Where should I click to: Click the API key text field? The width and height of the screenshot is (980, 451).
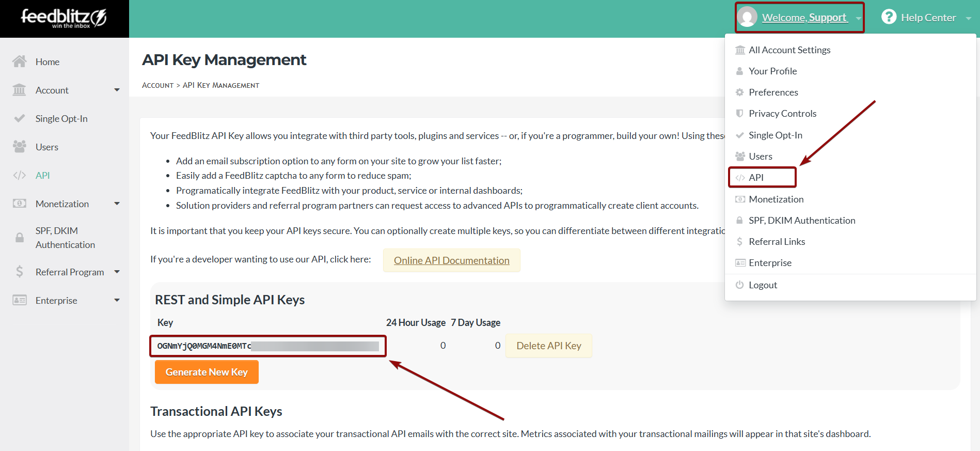click(268, 346)
